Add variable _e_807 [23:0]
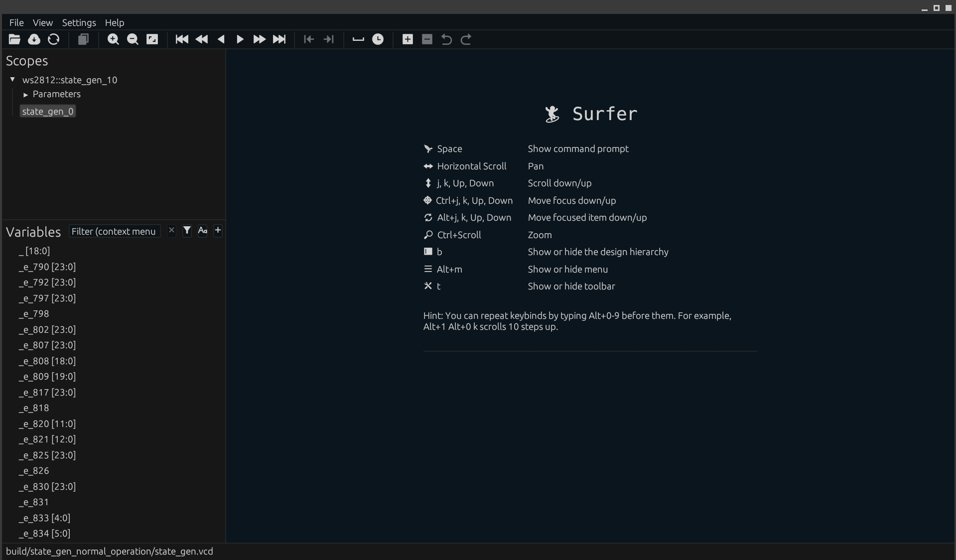The image size is (956, 560). tap(47, 345)
